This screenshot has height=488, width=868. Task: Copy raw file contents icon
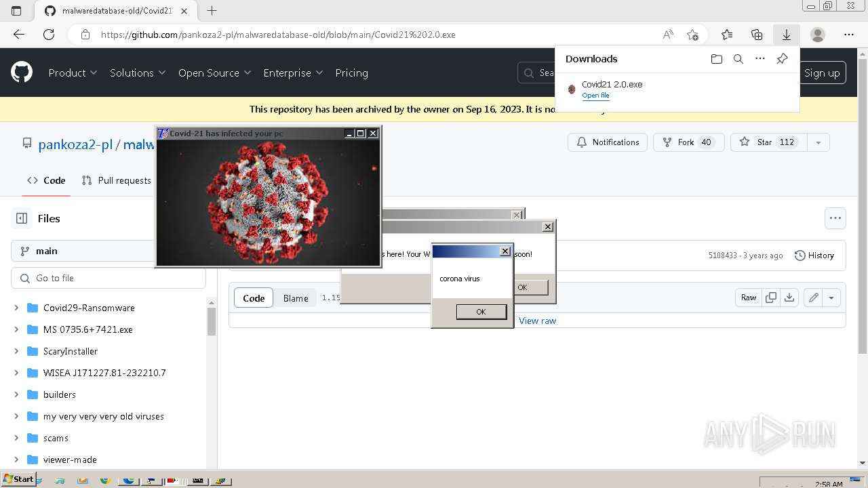(x=771, y=298)
